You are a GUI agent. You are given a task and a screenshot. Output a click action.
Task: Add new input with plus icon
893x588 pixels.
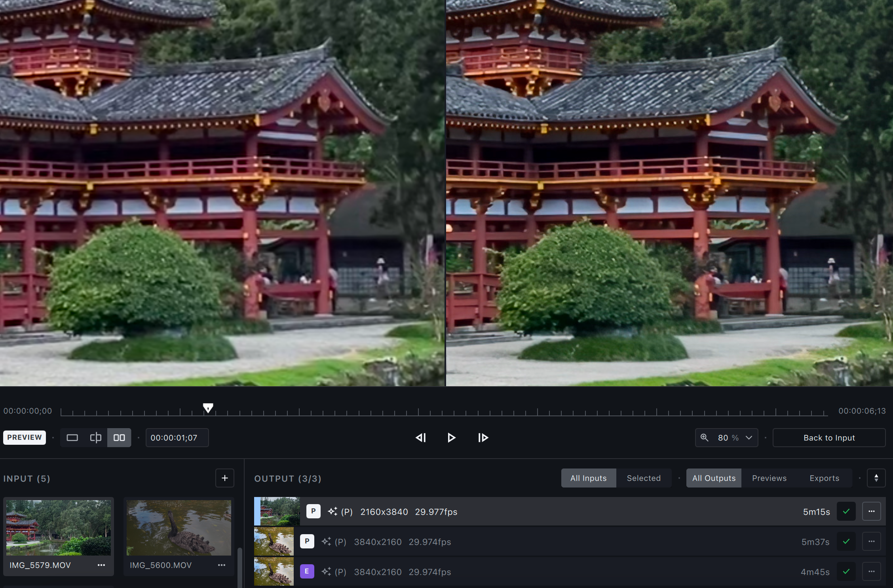click(x=224, y=478)
